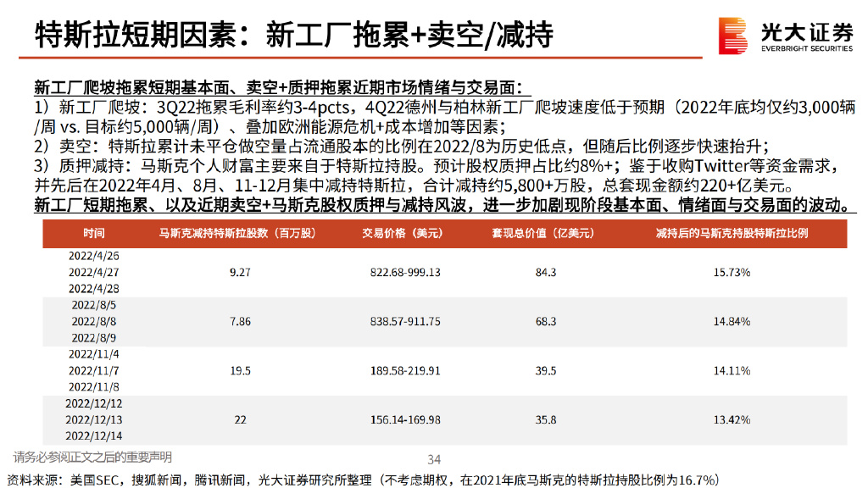Click the 套现总价值（亿美元） column header
This screenshot has width=868, height=488.
point(543,234)
